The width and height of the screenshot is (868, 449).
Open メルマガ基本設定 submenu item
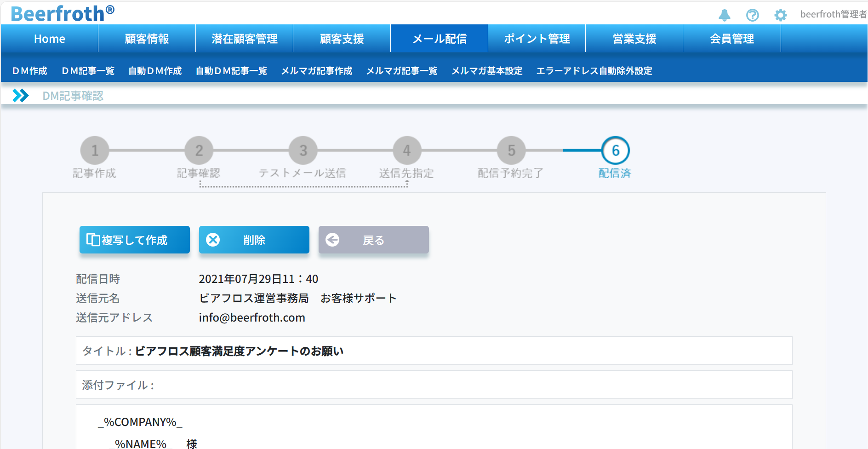click(487, 71)
